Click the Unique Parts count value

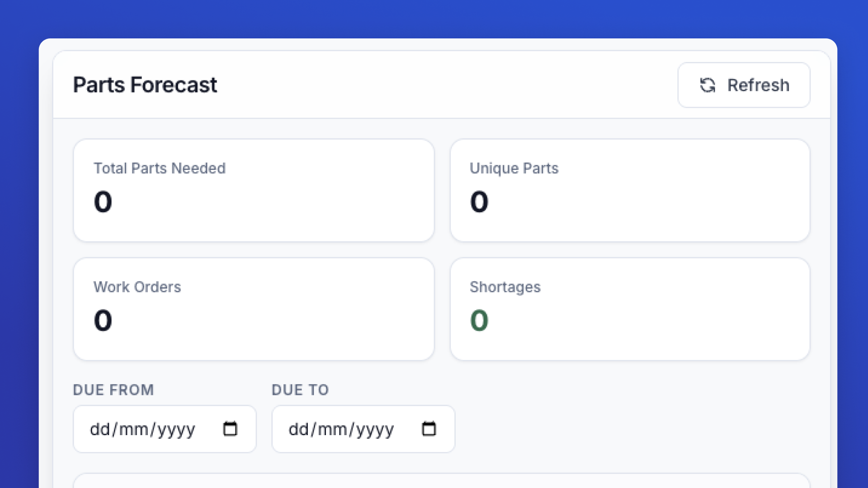pos(479,202)
